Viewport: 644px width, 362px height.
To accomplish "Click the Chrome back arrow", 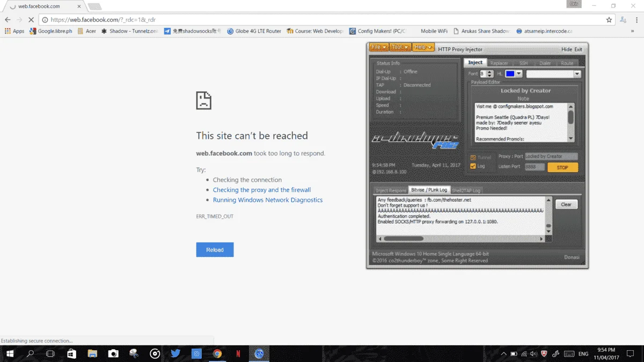I will click(8, 19).
